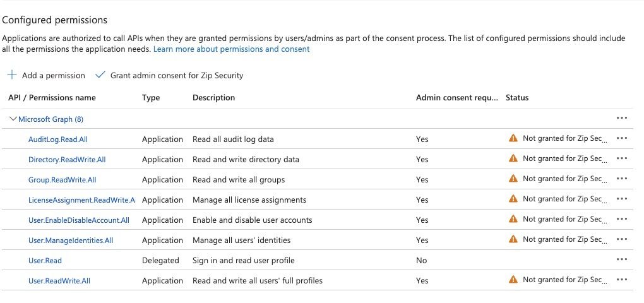Click the API / Permissions name column header

tap(52, 98)
